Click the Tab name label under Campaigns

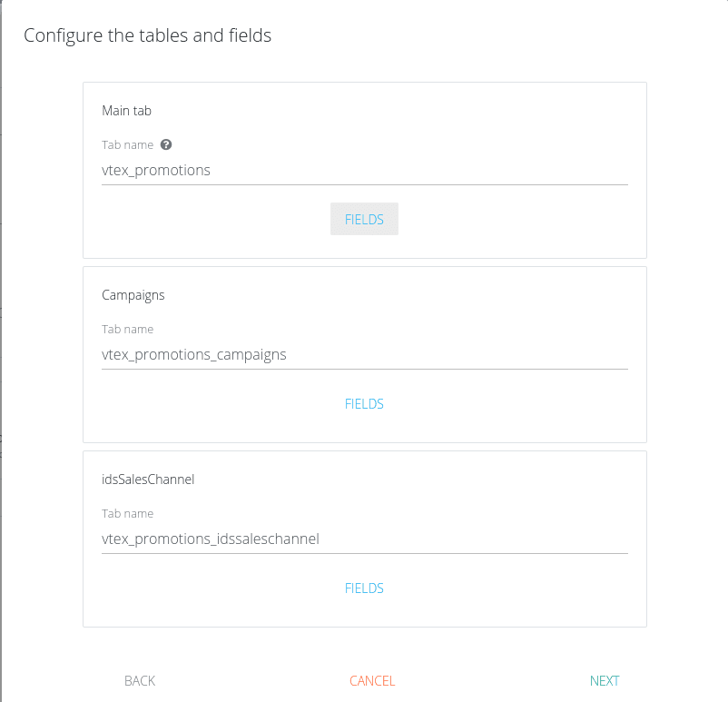pyautogui.click(x=127, y=330)
